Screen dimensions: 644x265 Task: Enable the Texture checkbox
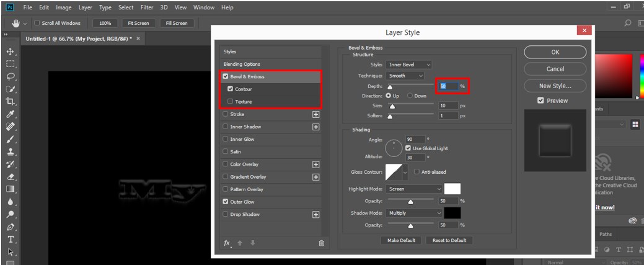click(x=230, y=102)
